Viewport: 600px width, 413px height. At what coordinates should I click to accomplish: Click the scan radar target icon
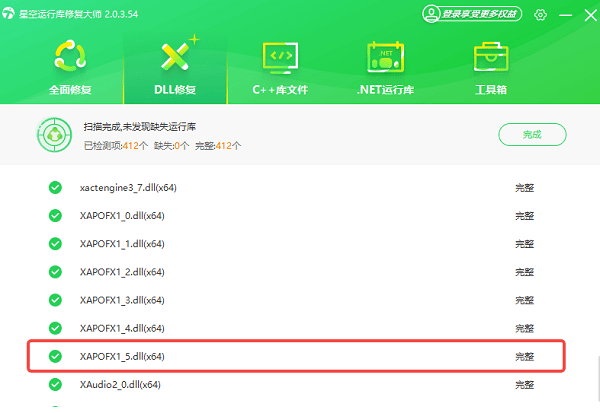(x=54, y=135)
